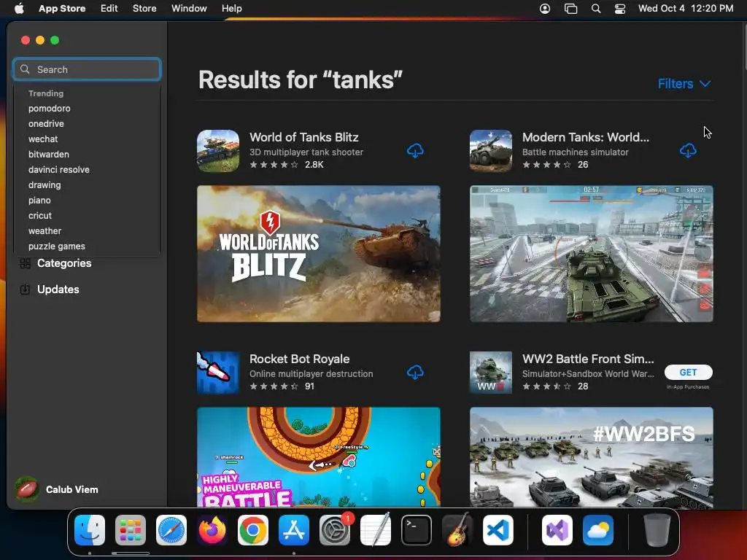The image size is (747, 560).
Task: Launch Firefox from the Dock
Action: coord(212,530)
